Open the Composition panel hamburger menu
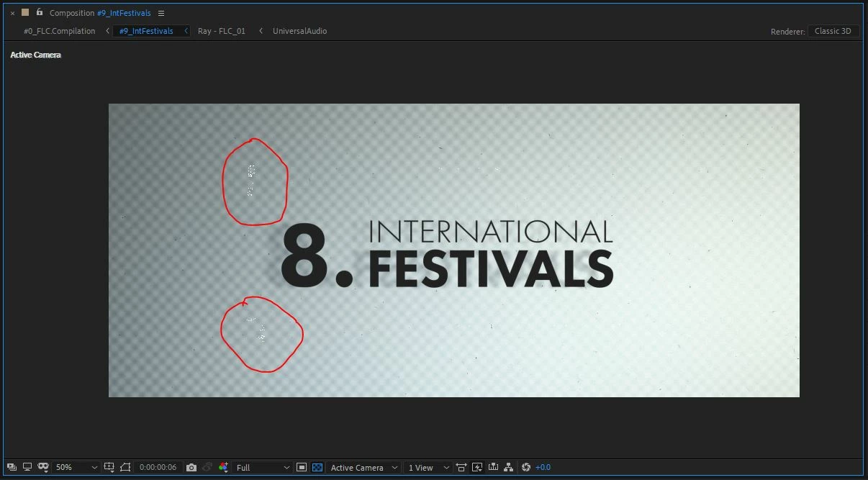 click(161, 13)
